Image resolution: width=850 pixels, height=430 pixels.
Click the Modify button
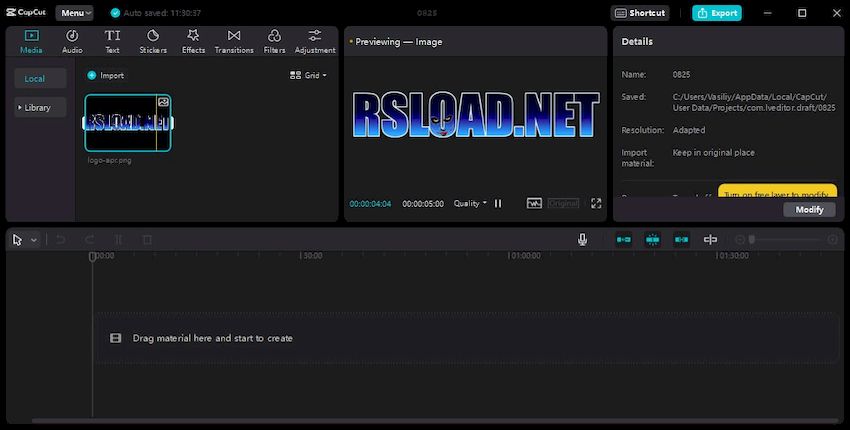click(x=809, y=210)
